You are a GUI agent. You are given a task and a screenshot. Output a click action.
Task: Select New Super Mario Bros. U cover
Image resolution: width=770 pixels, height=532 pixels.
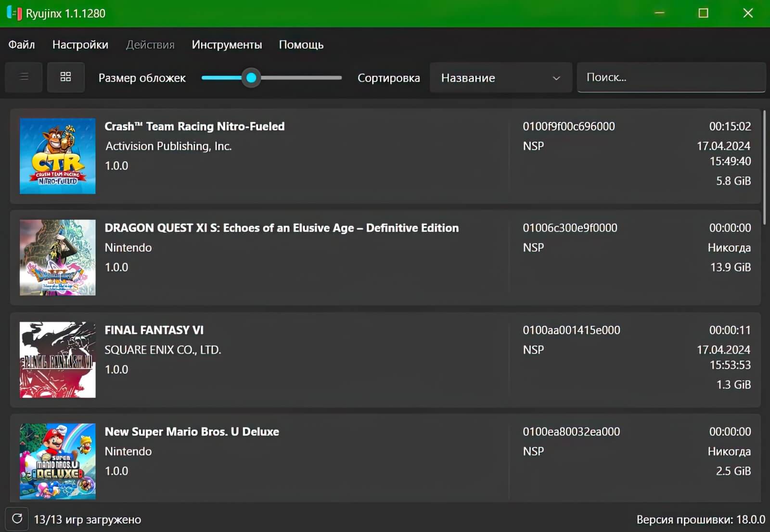click(58, 461)
